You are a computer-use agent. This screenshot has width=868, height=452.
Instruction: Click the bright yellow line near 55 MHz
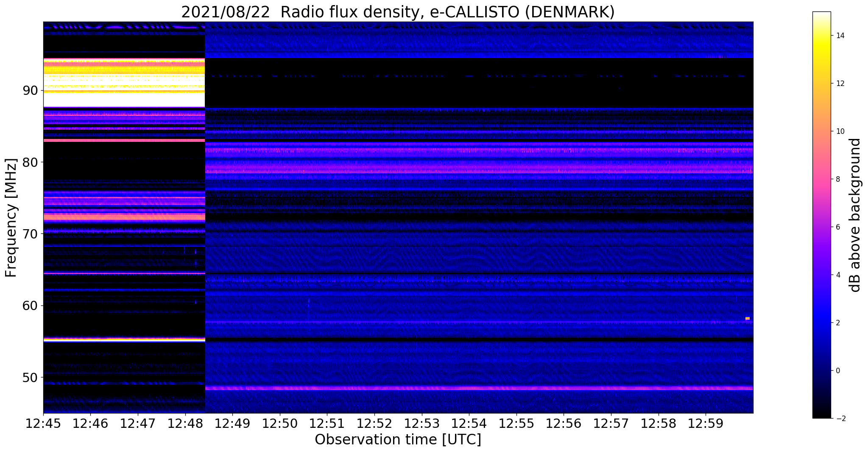(x=124, y=340)
